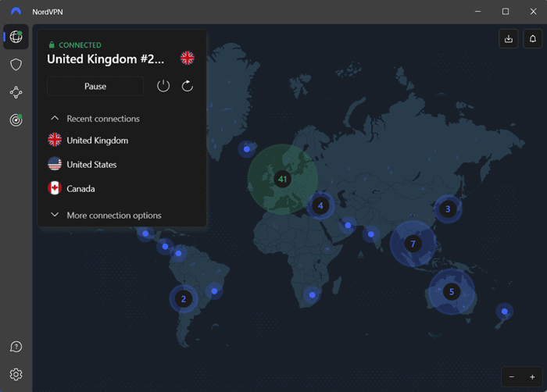Click the New Zealand server dot
Viewport: 547px width, 392px height.
click(505, 312)
